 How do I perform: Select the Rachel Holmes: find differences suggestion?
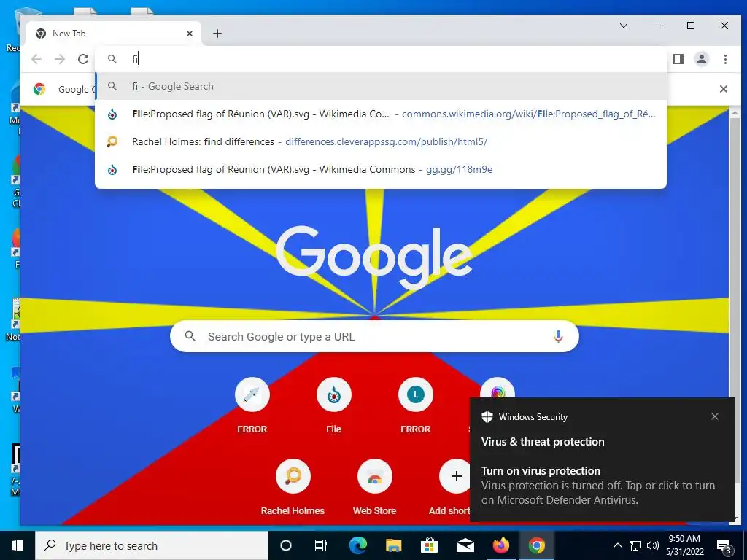point(381,141)
